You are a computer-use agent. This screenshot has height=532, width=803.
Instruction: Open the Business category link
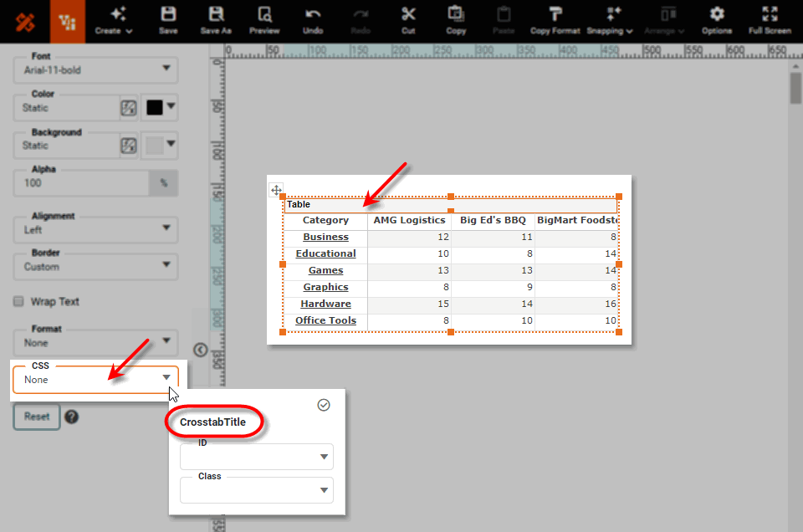pyautogui.click(x=325, y=237)
